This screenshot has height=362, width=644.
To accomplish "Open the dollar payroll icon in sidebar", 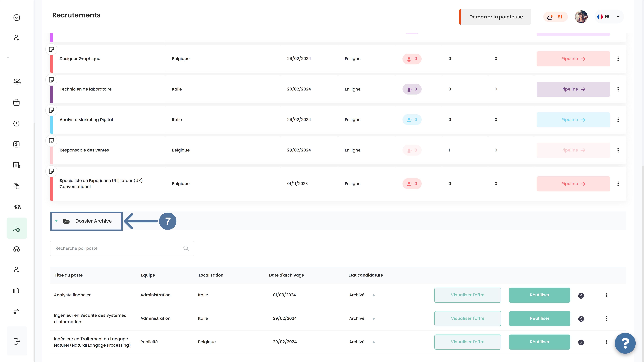I will (x=17, y=144).
